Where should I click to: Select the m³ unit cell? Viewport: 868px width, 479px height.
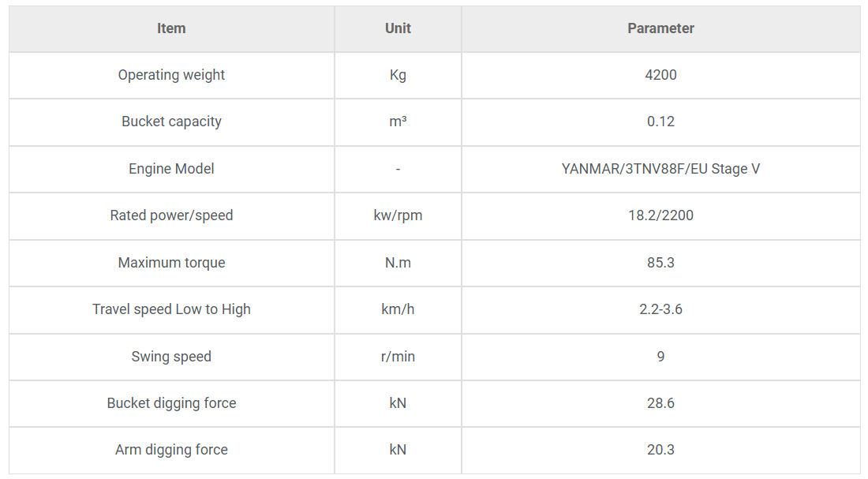(398, 122)
